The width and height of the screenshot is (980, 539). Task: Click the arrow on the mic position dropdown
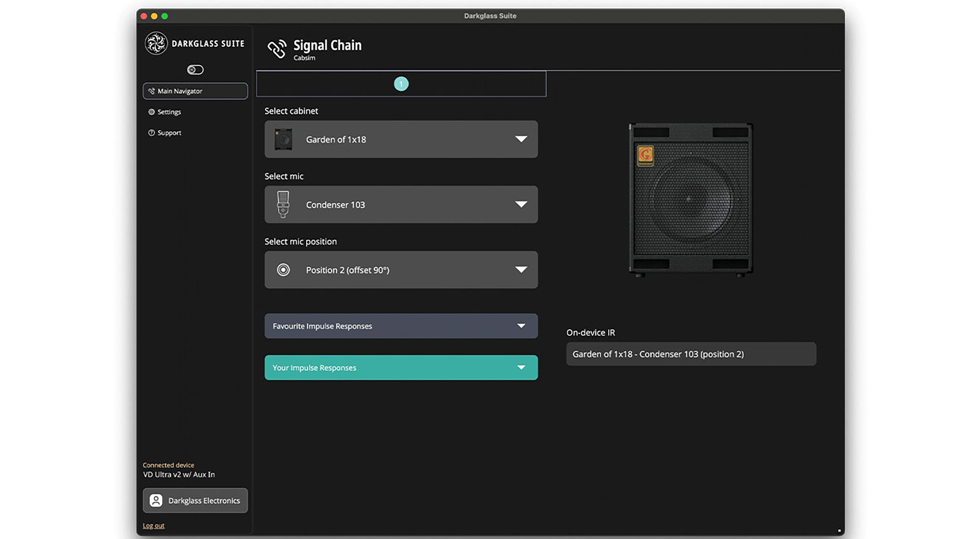point(521,269)
